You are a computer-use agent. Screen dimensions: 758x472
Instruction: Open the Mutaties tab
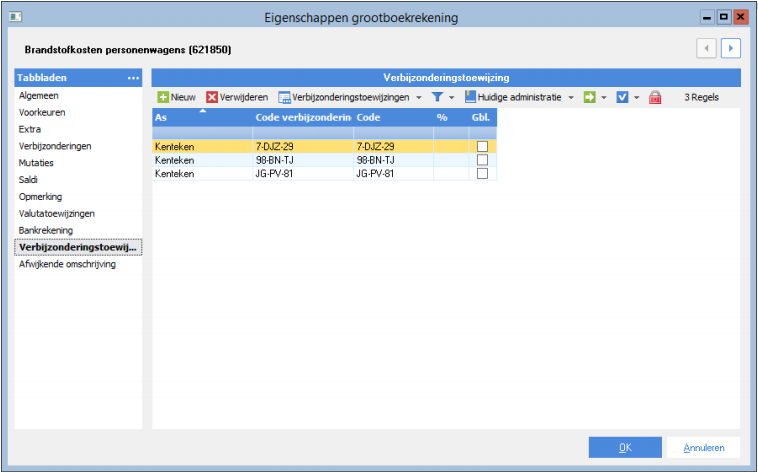click(x=36, y=162)
